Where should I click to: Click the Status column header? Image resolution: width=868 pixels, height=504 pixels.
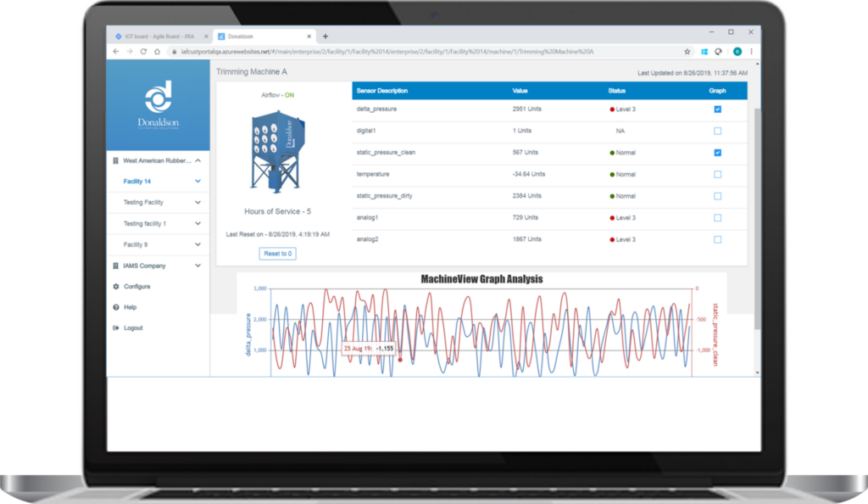click(x=617, y=90)
